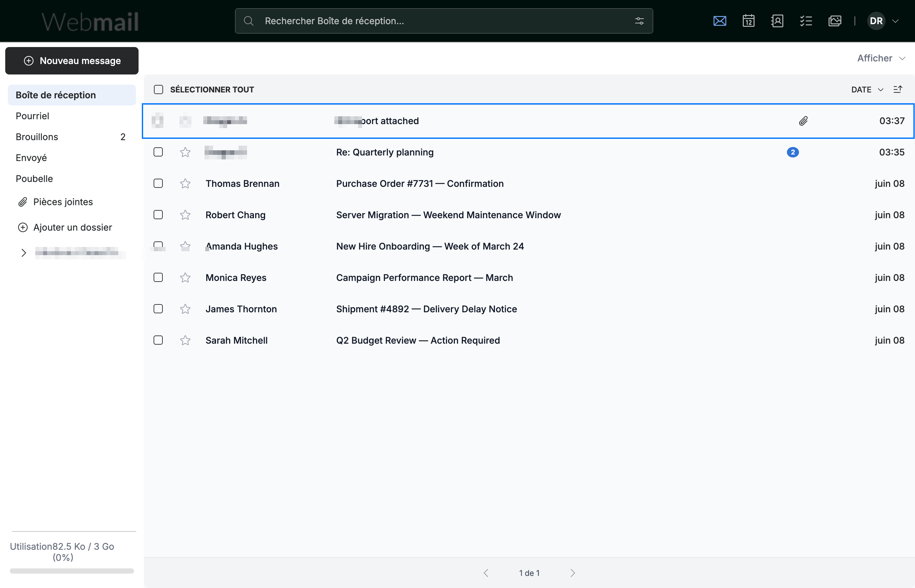This screenshot has height=588, width=915.
Task: Star Robert Chang's Server Migration email
Action: point(185,215)
